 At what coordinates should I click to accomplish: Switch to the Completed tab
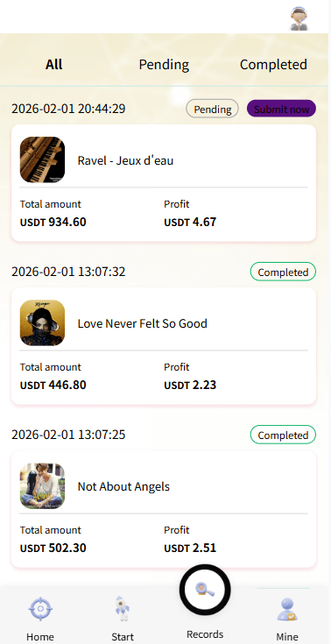273,65
